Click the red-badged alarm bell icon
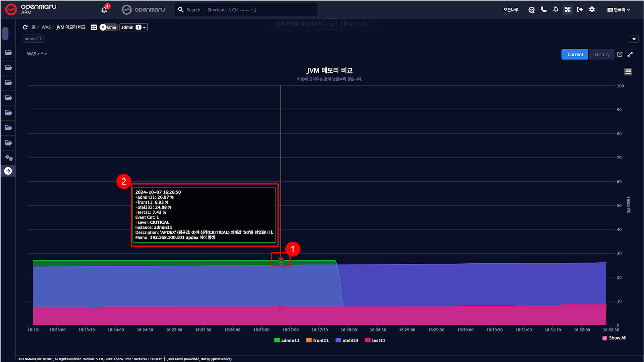The image size is (644, 362). [104, 10]
